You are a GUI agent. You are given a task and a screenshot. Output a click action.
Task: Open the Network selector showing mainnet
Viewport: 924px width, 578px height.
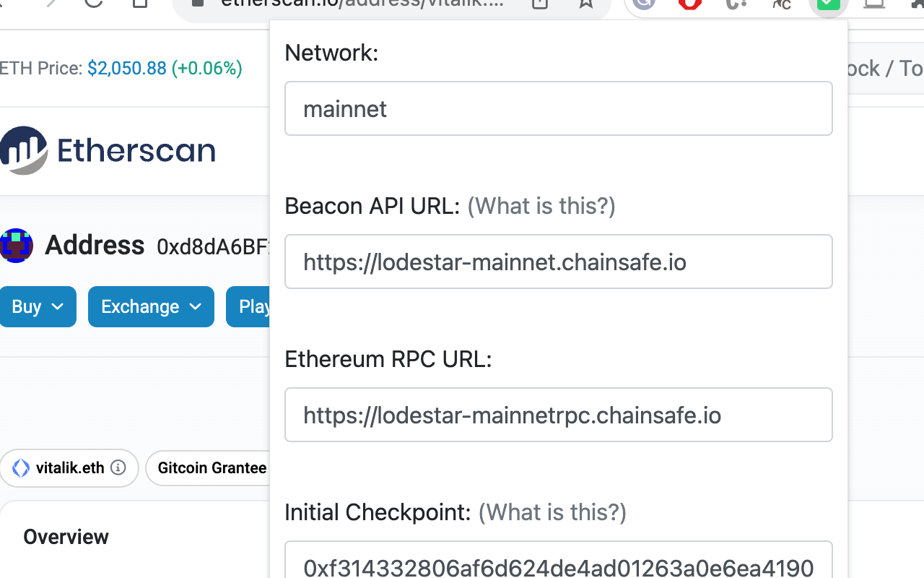point(558,108)
